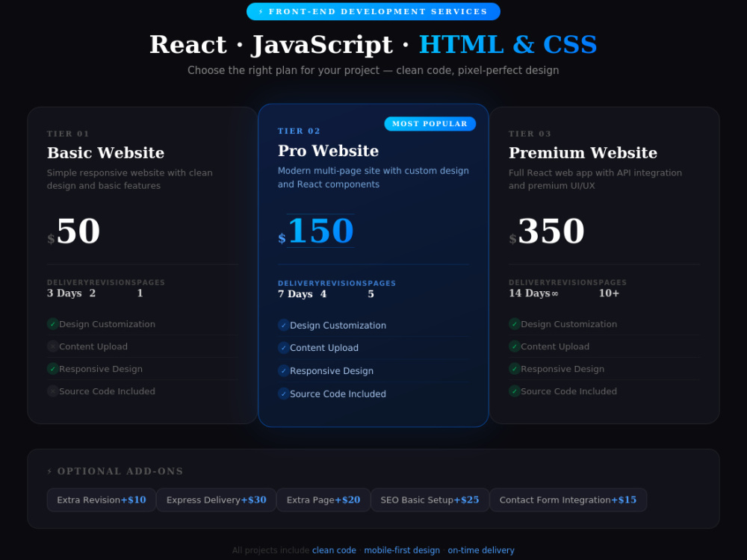Click the Responsive Design check icon in Pro
This screenshot has height=560, width=747.
283,370
